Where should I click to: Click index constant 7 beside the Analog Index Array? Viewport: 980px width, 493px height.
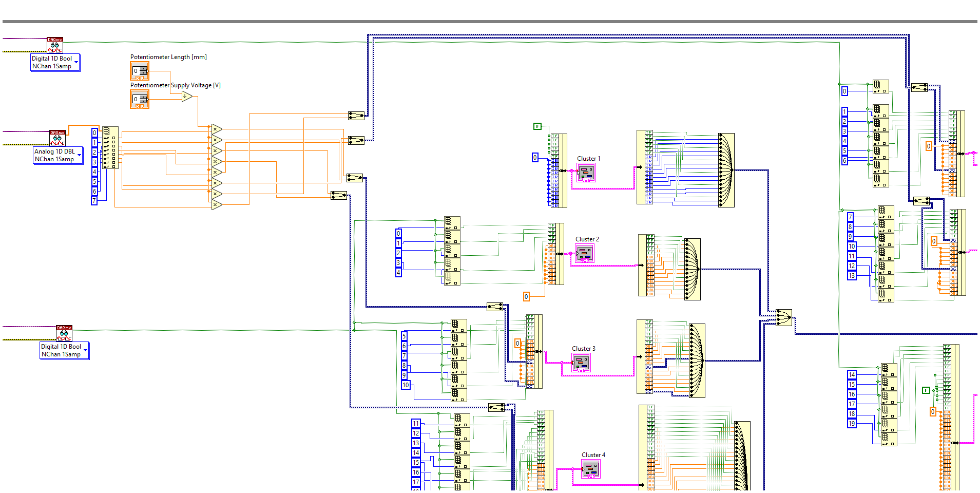(94, 201)
